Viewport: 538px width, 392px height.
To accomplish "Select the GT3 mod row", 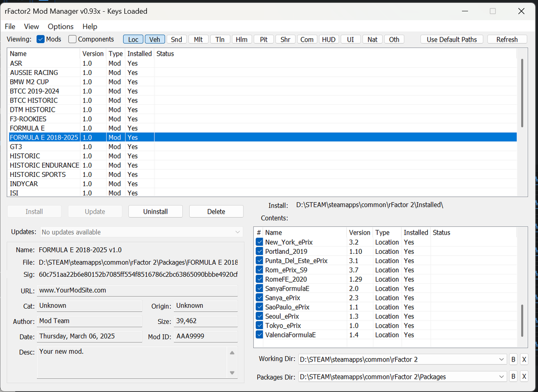I will coord(263,147).
